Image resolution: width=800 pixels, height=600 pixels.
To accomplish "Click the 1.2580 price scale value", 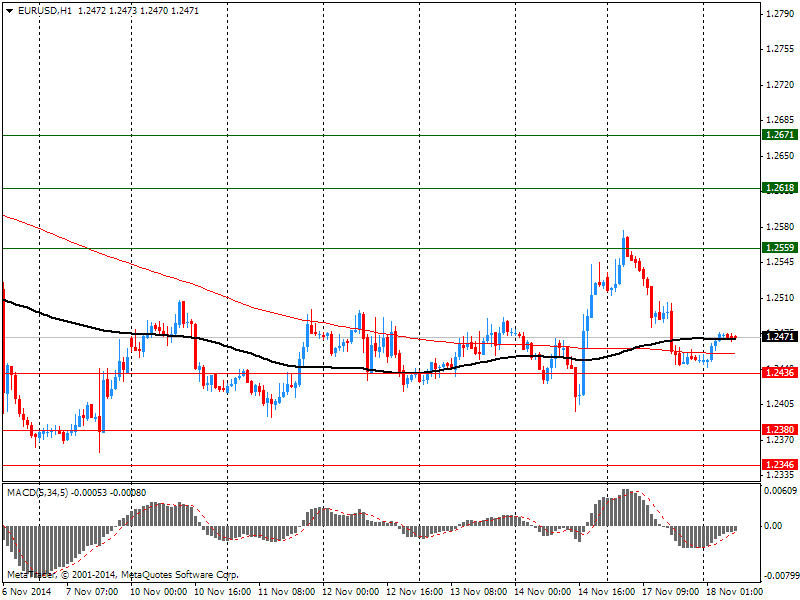I will click(x=781, y=227).
